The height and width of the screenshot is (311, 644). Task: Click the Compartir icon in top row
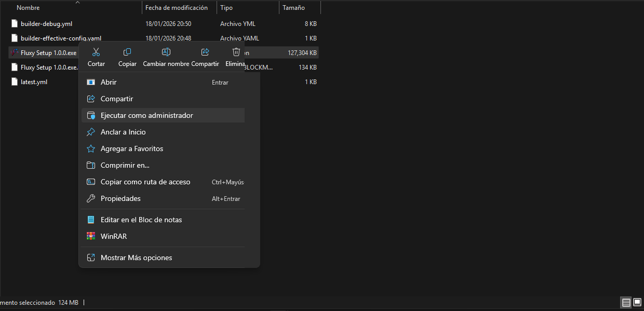(x=205, y=52)
